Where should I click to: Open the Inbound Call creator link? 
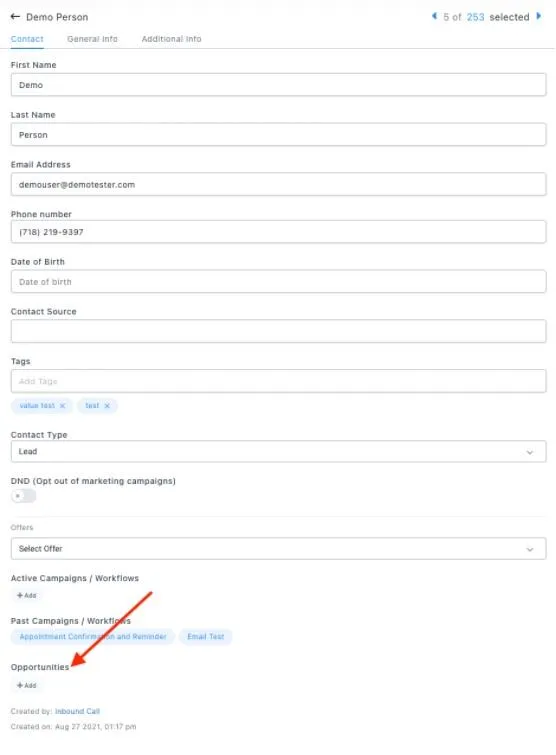[77, 711]
